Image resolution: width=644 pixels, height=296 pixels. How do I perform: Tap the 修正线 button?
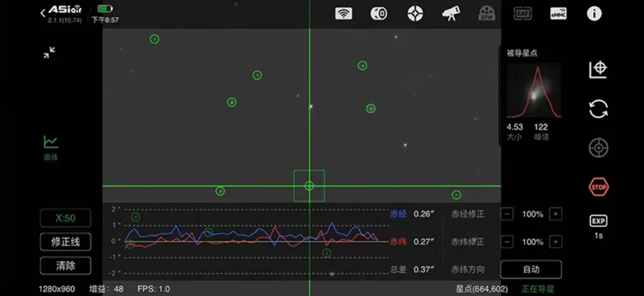[65, 242]
